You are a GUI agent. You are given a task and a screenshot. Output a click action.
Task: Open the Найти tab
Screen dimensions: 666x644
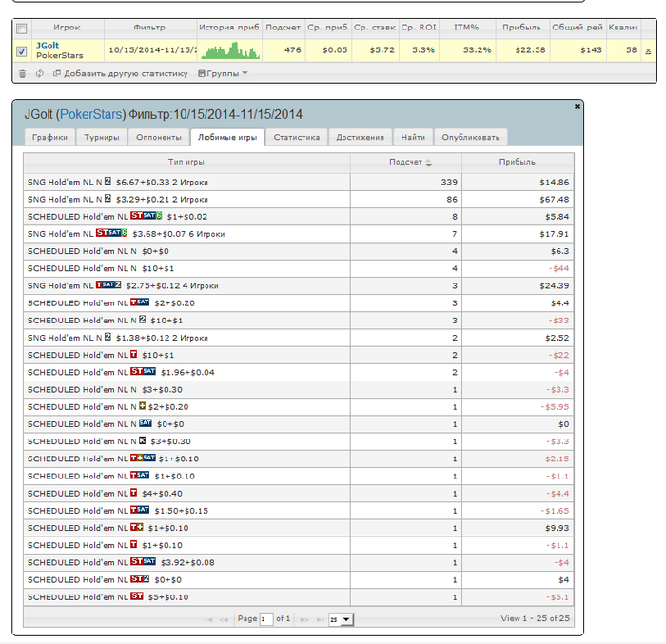point(413,137)
